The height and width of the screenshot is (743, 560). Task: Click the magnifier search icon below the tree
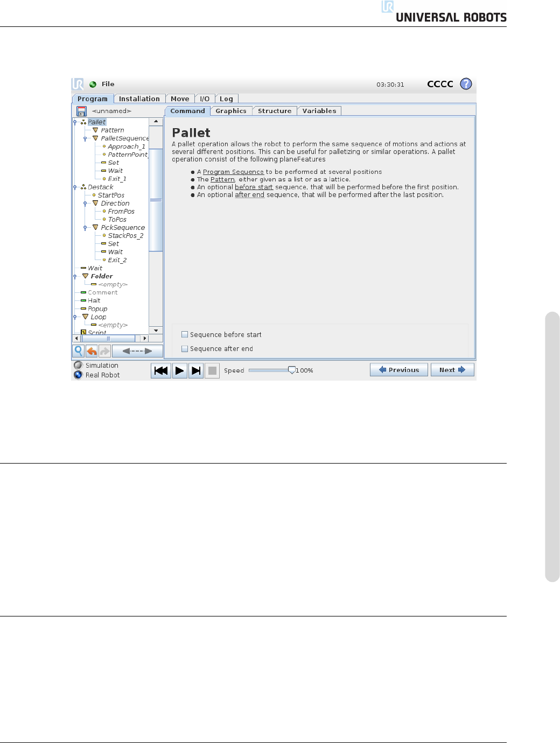pos(79,351)
